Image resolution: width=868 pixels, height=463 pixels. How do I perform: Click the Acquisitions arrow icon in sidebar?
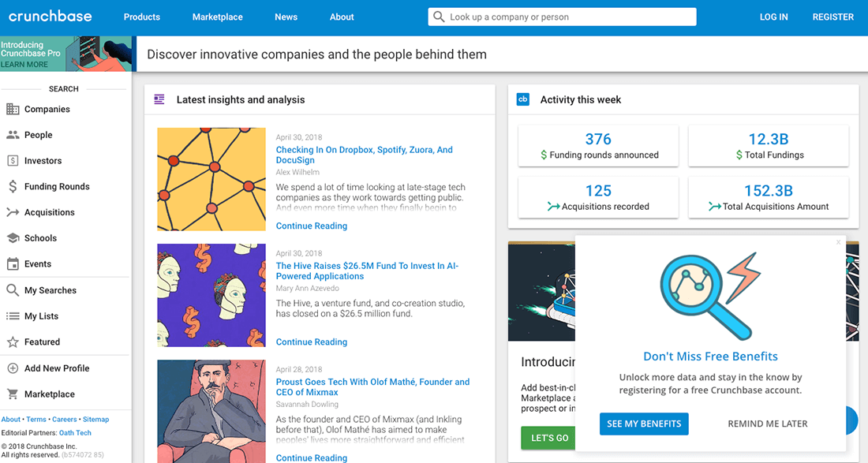[x=13, y=212]
